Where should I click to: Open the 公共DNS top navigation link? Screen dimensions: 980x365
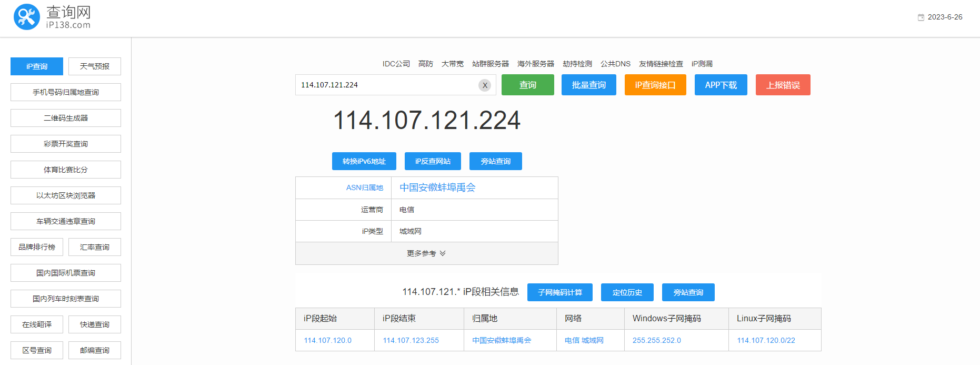coord(615,64)
